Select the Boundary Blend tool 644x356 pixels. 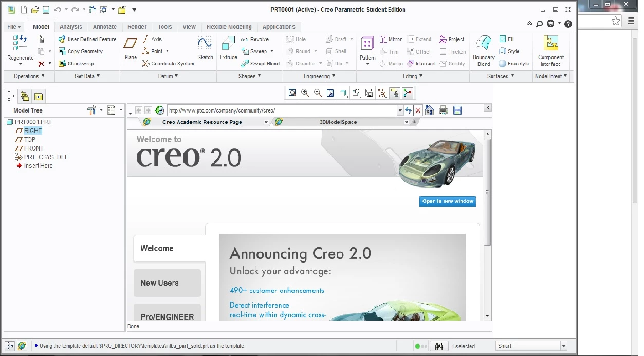484,50
